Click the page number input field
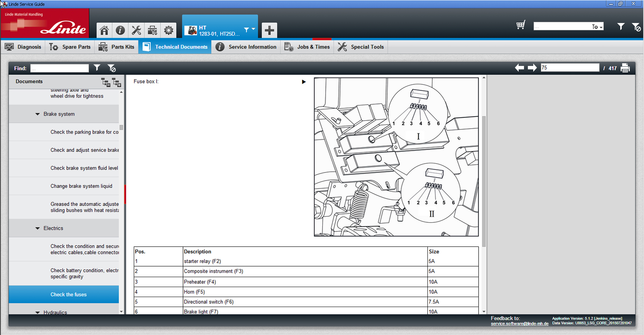The height and width of the screenshot is (335, 644). [x=570, y=68]
